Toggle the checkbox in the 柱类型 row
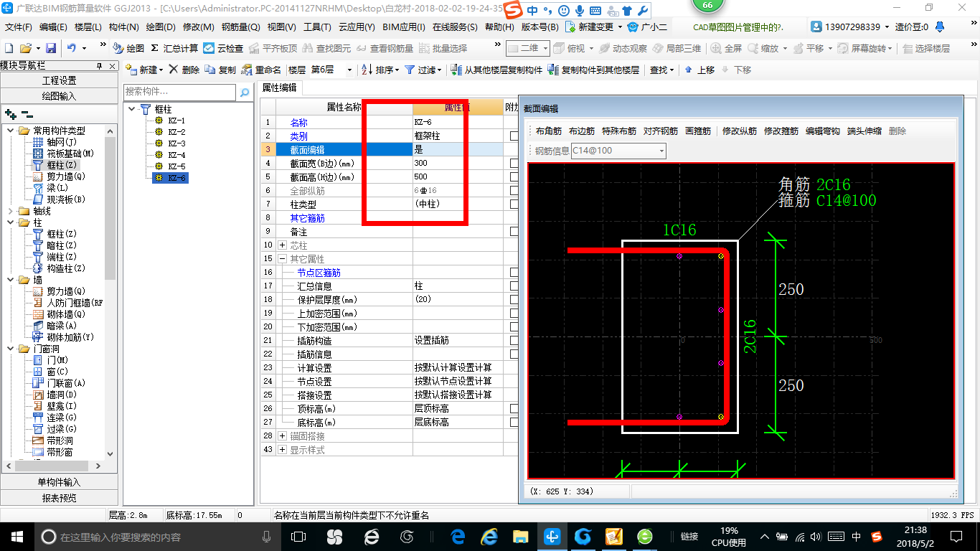The image size is (980, 551). tap(514, 204)
